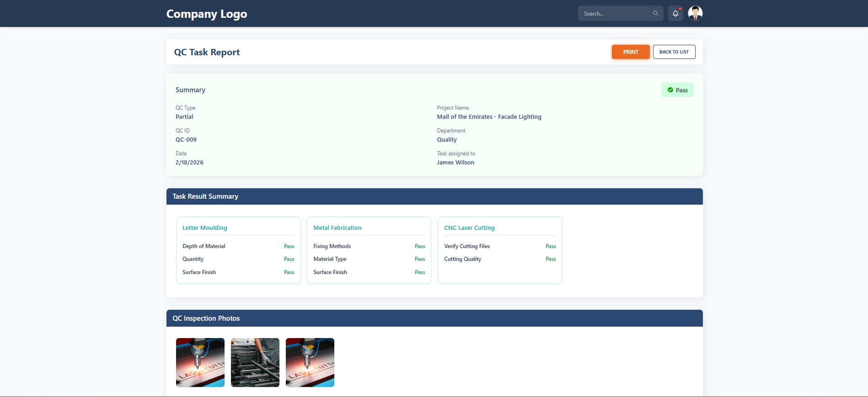This screenshot has width=868, height=397.
Task: Click the PRINT button
Action: 631,52
